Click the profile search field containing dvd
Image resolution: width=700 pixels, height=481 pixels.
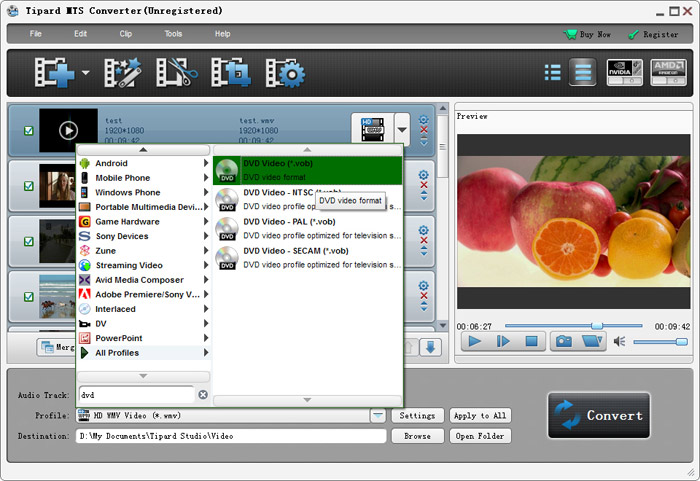[x=136, y=395]
